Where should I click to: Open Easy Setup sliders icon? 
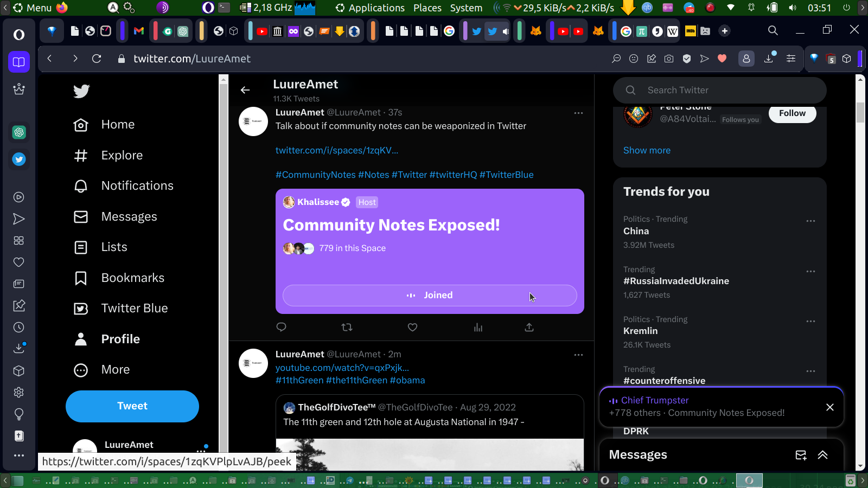791,59
